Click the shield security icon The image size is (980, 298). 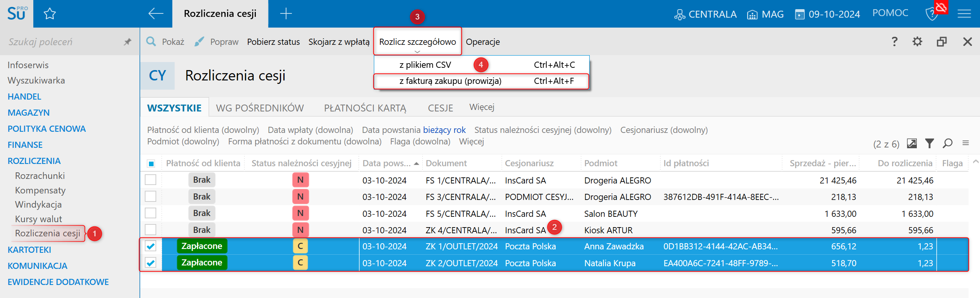[x=931, y=15]
